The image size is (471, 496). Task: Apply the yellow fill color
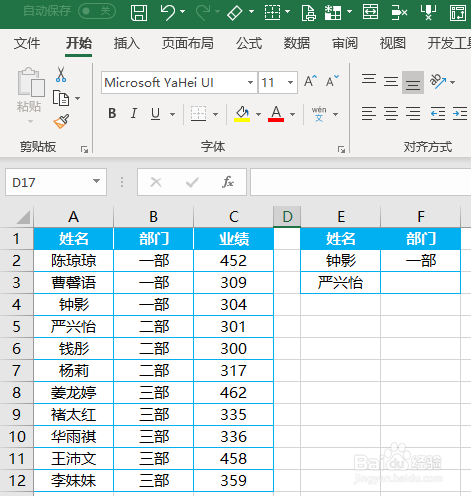[242, 114]
